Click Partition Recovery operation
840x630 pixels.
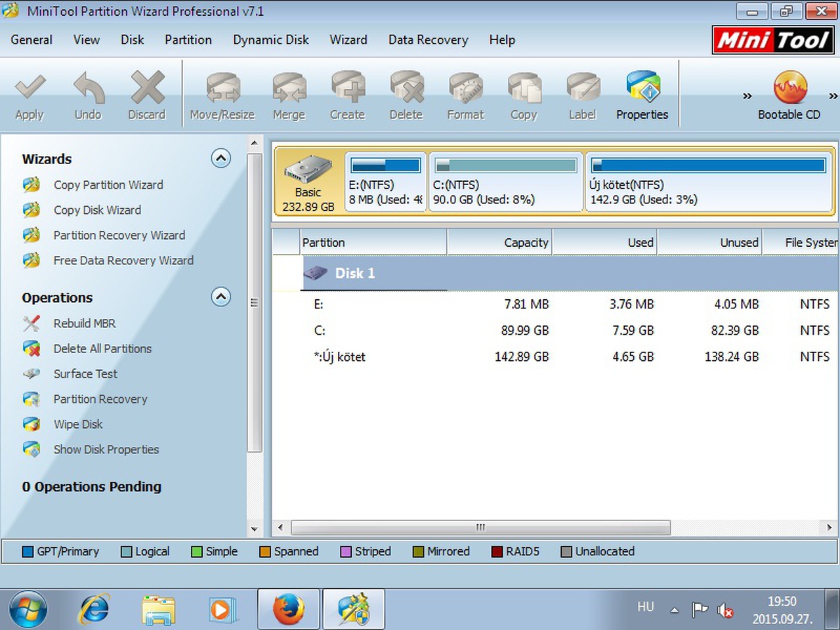click(x=100, y=399)
